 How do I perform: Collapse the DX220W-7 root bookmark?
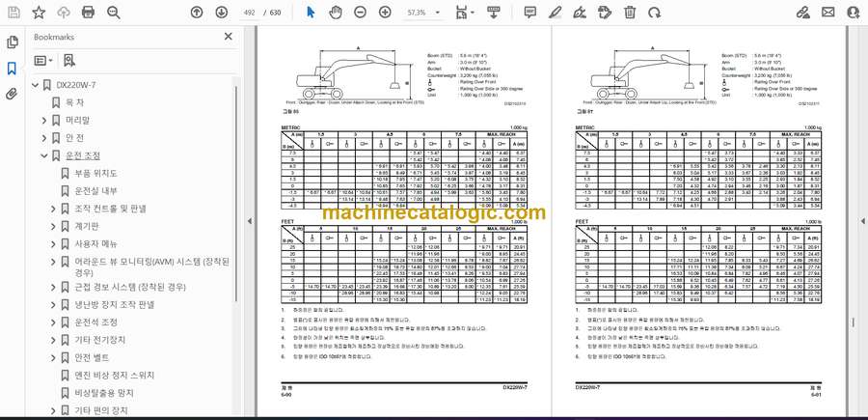tap(36, 85)
